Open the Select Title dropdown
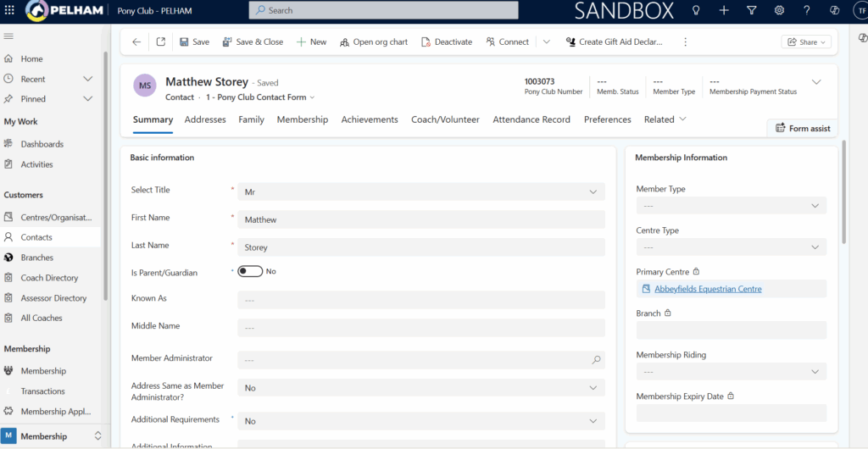The height and width of the screenshot is (449, 868). 421,192
